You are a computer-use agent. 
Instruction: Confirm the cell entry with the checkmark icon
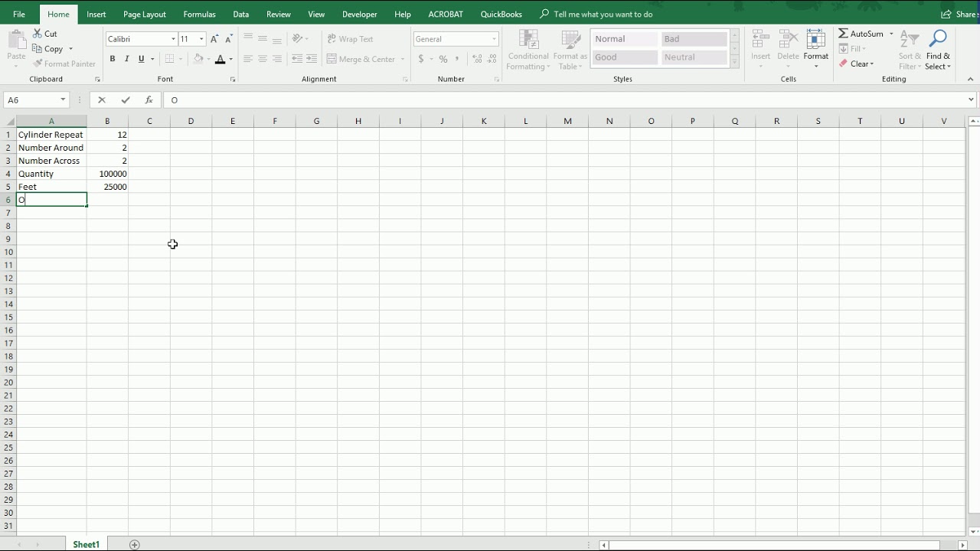[x=126, y=100]
